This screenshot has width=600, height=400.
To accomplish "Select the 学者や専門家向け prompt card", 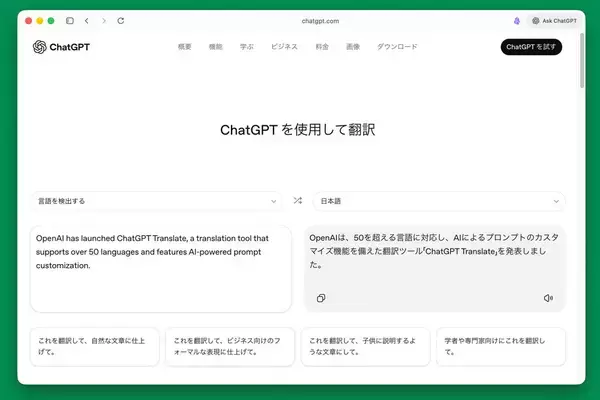I will pos(501,346).
